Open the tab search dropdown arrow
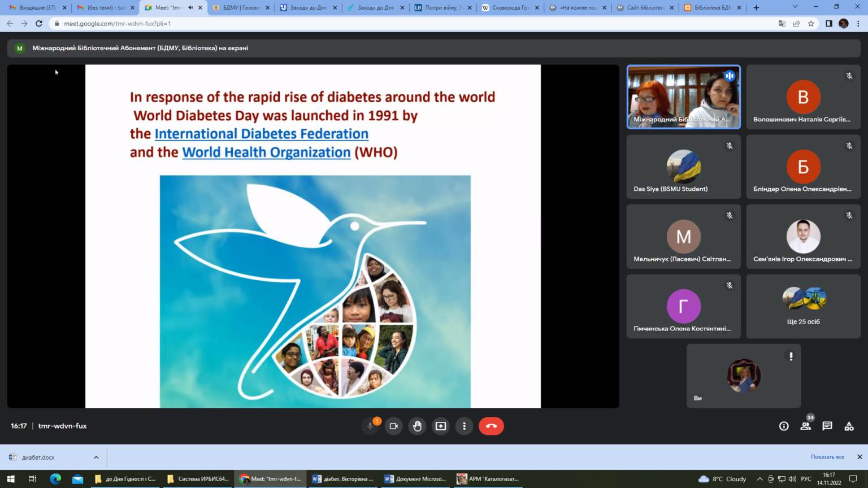The image size is (868, 488). click(795, 7)
